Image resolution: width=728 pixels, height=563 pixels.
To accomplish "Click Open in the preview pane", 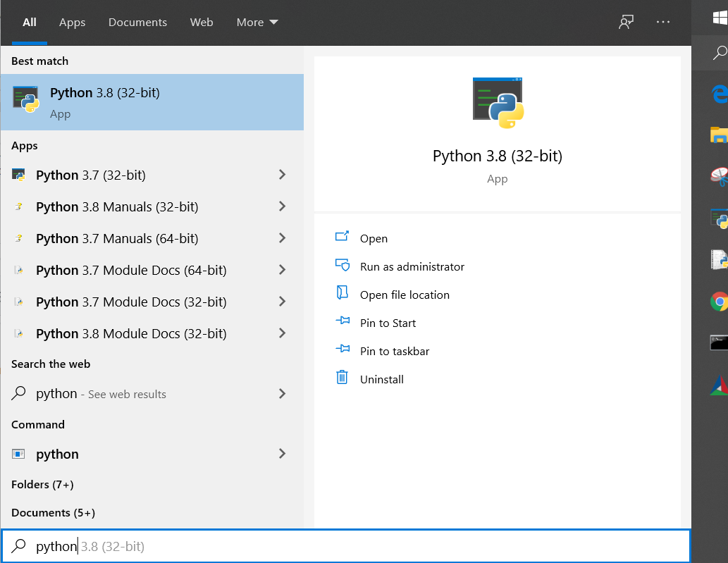I will coord(374,239).
